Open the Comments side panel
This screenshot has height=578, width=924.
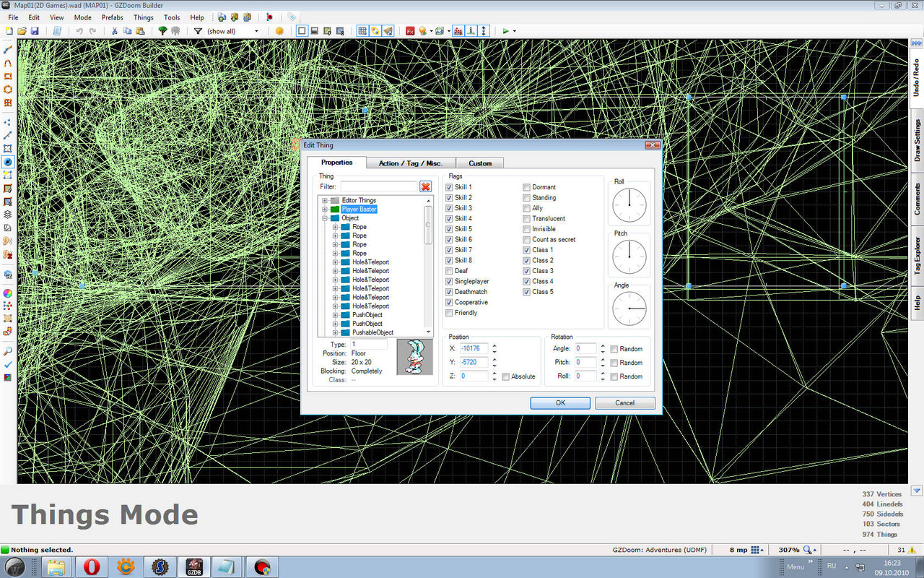[x=917, y=199]
